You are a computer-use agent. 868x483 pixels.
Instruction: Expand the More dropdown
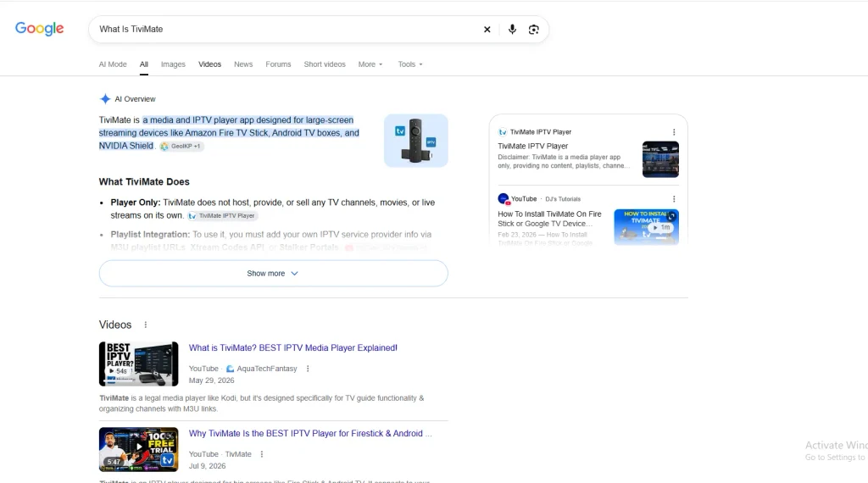370,64
